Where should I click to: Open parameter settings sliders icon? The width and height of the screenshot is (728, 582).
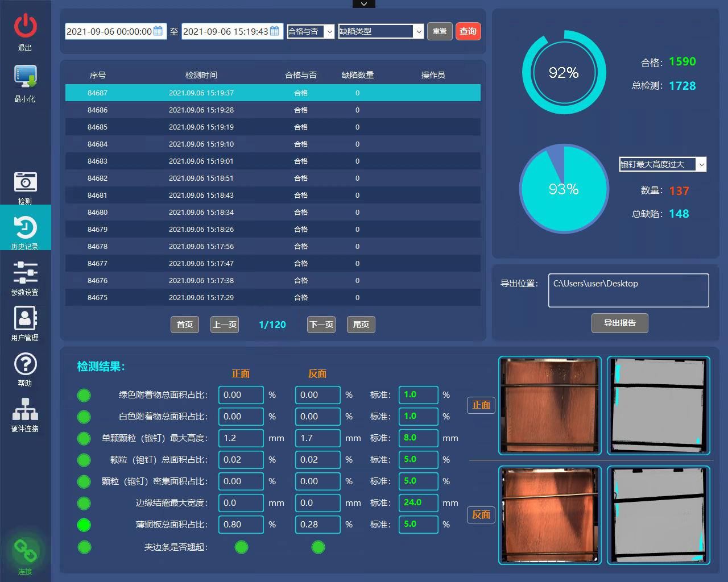tap(25, 273)
